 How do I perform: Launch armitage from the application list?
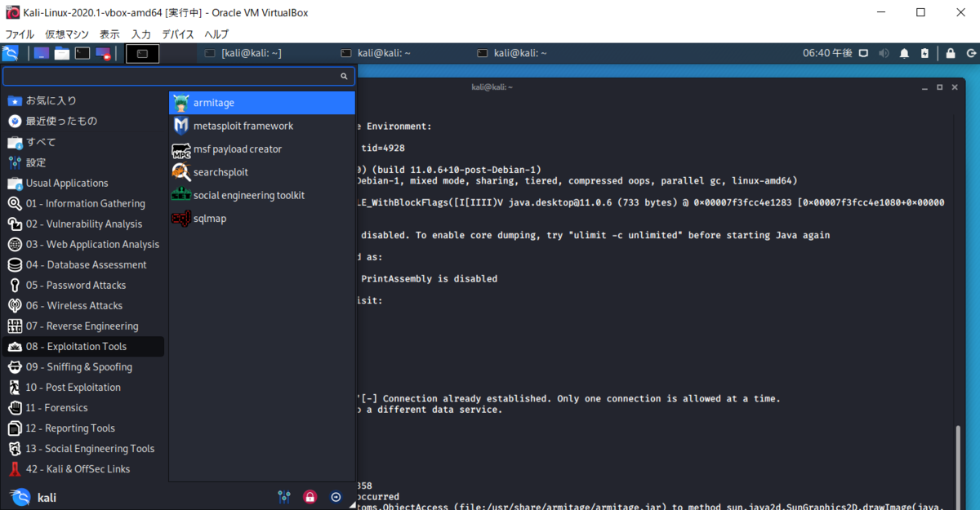click(261, 103)
